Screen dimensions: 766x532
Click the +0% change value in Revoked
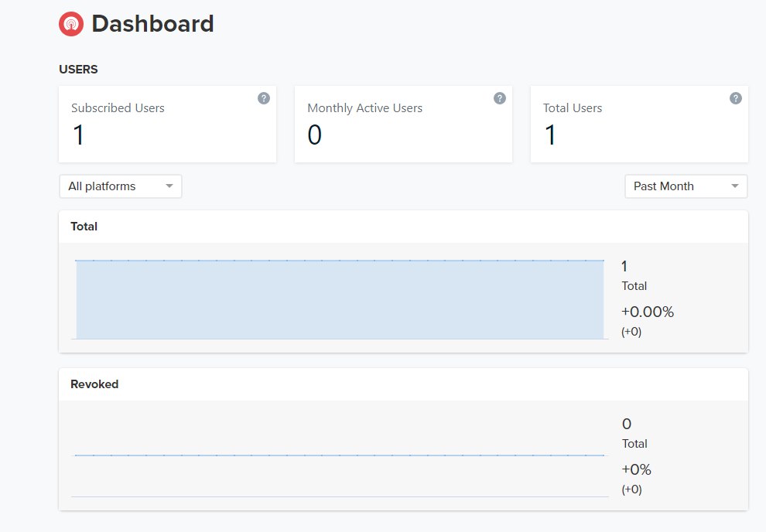637,469
